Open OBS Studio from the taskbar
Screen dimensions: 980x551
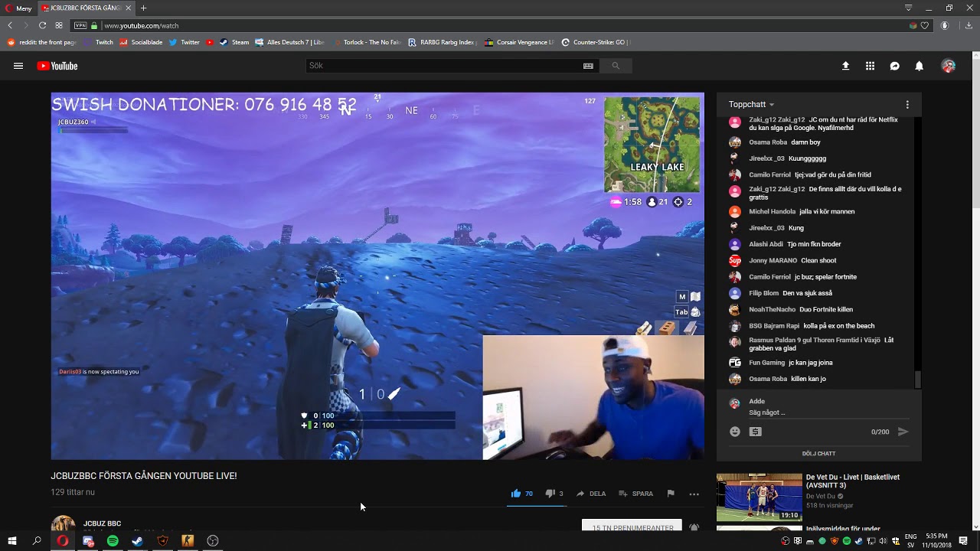[213, 541]
